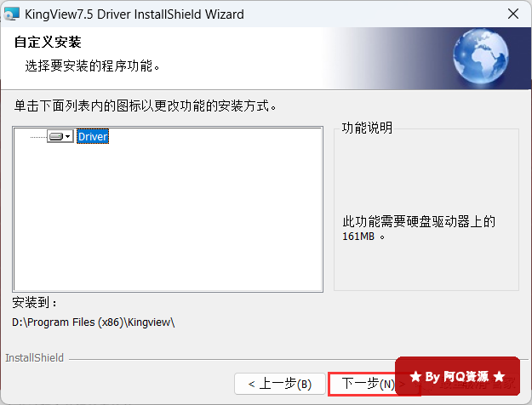
Task: Click the window title KingView7.5 Driver text
Action: click(77, 14)
